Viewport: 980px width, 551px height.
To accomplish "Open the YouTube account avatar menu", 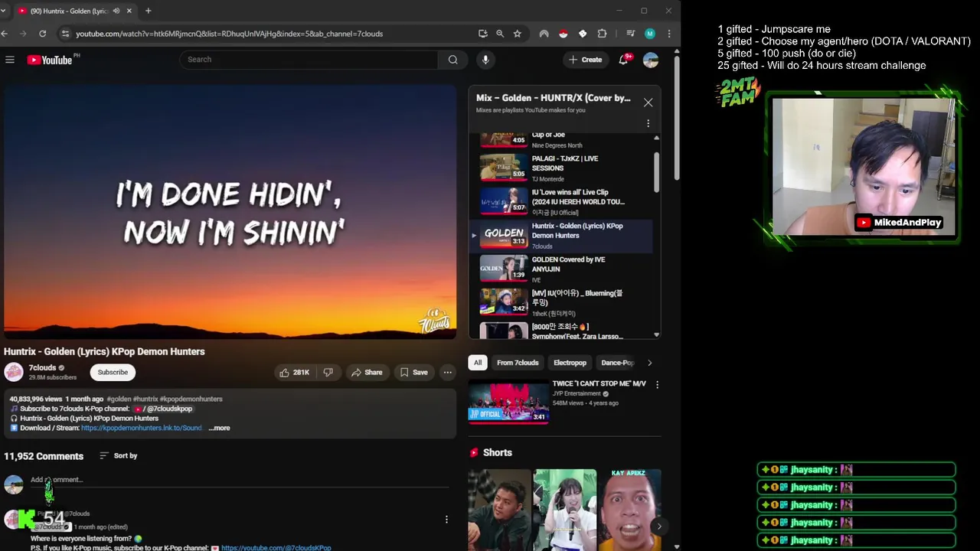I will click(x=651, y=60).
